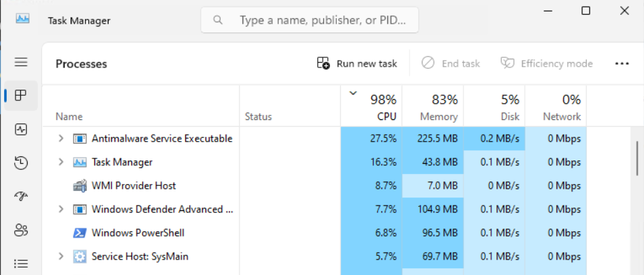
Task: Open the hamburger navigation menu
Action: (21, 62)
